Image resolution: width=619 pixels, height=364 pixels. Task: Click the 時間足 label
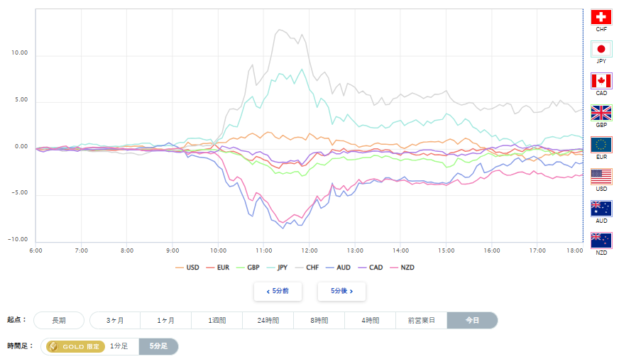coord(19,346)
